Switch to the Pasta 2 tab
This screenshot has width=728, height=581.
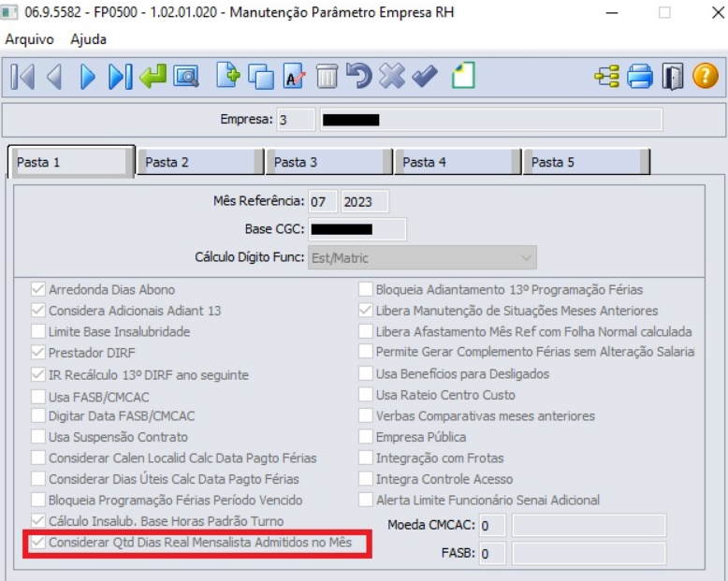200,162
